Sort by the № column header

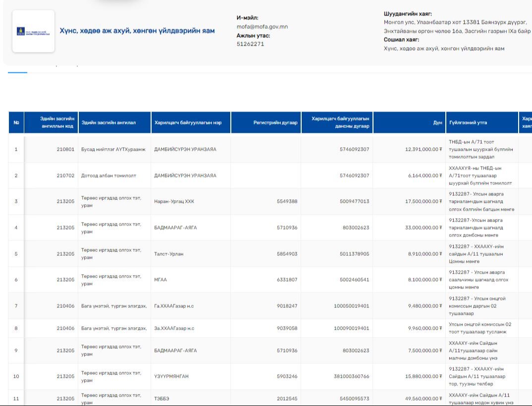[x=16, y=122]
